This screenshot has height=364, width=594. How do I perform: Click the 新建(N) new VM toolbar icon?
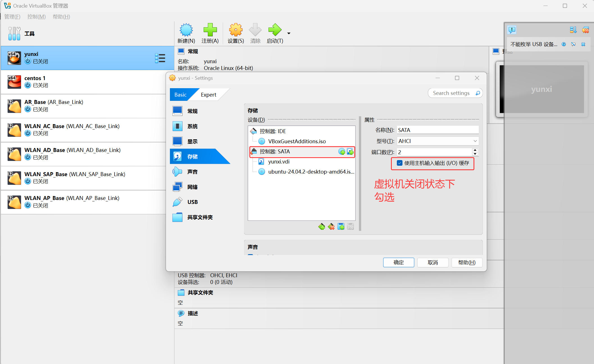point(186,30)
